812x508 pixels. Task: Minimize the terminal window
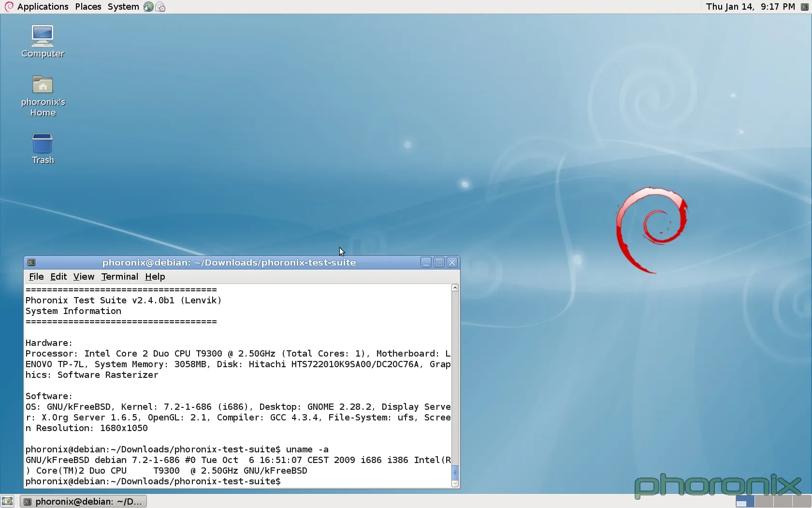point(426,263)
